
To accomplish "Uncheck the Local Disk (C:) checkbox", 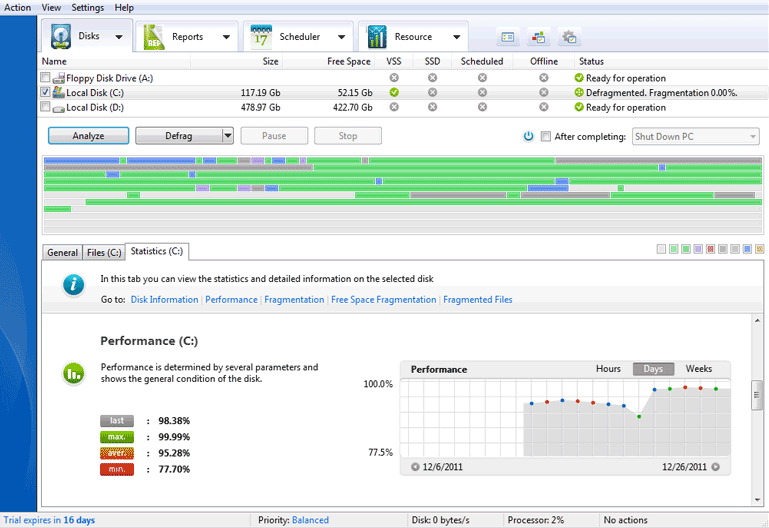I will click(45, 92).
